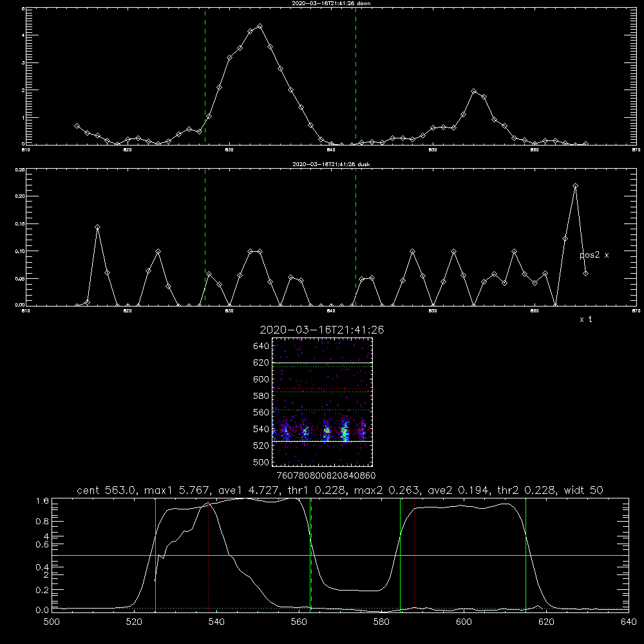Click the '2020-03-16T21:41:26 dawn' plot title

click(331, 3)
